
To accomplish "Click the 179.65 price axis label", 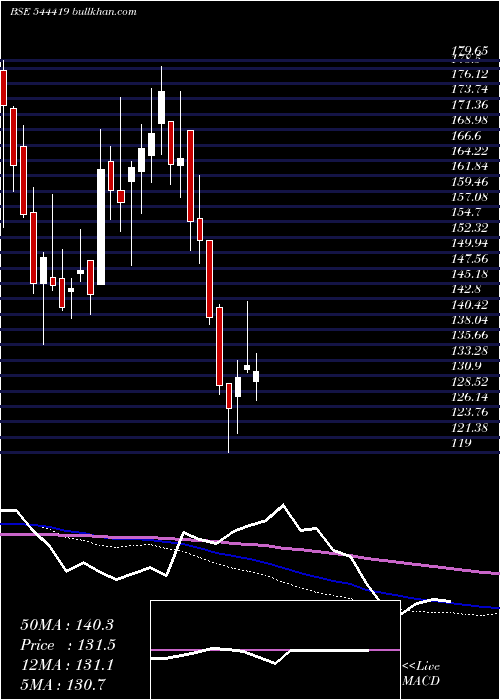I will click(469, 51).
